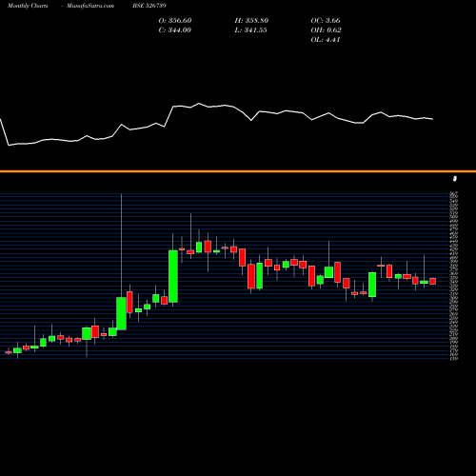Click the last red candlestick on the right
The width and height of the screenshot is (476, 476).
[x=433, y=281]
